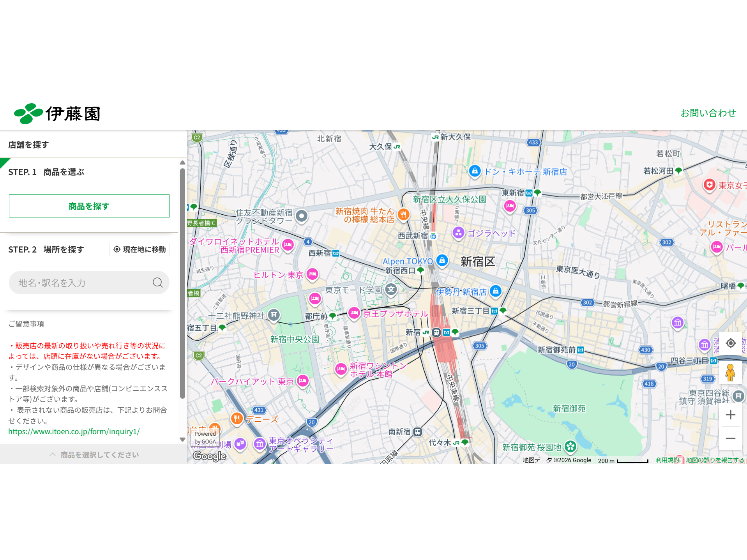Click the 新宿区 ward label
Viewport: 747px width, 560px height.
tap(478, 261)
